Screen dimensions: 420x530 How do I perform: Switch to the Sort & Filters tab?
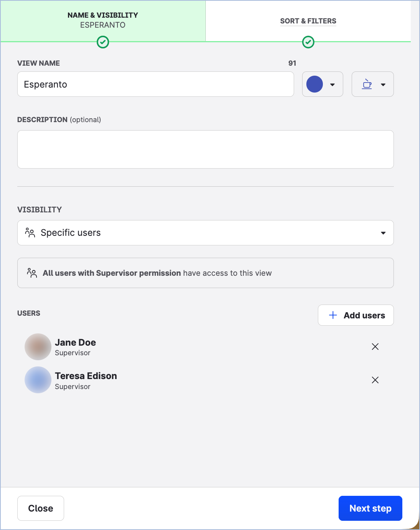pos(308,21)
